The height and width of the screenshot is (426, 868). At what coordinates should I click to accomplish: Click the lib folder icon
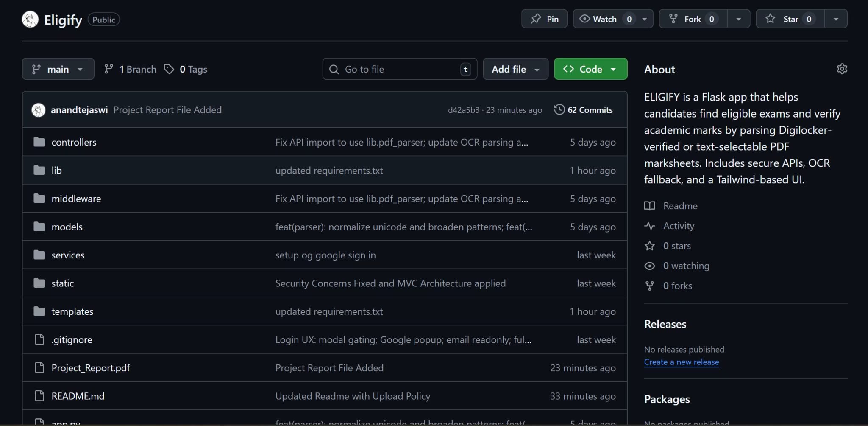[39, 170]
